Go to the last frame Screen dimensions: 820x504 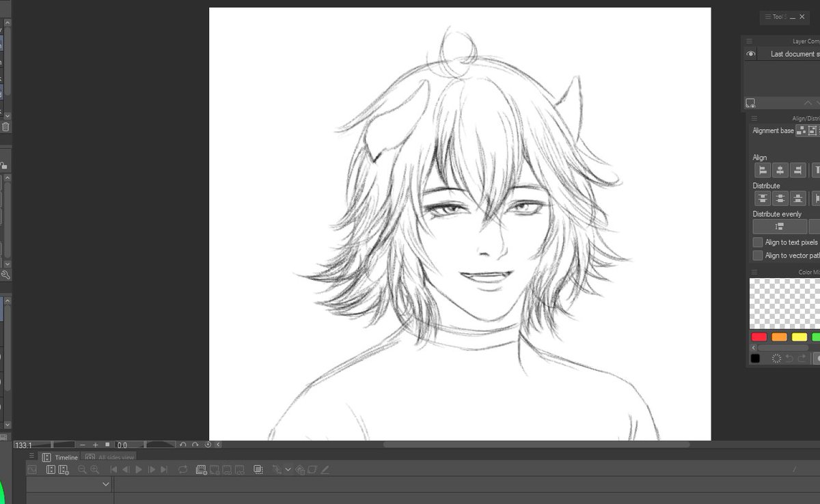click(x=164, y=470)
